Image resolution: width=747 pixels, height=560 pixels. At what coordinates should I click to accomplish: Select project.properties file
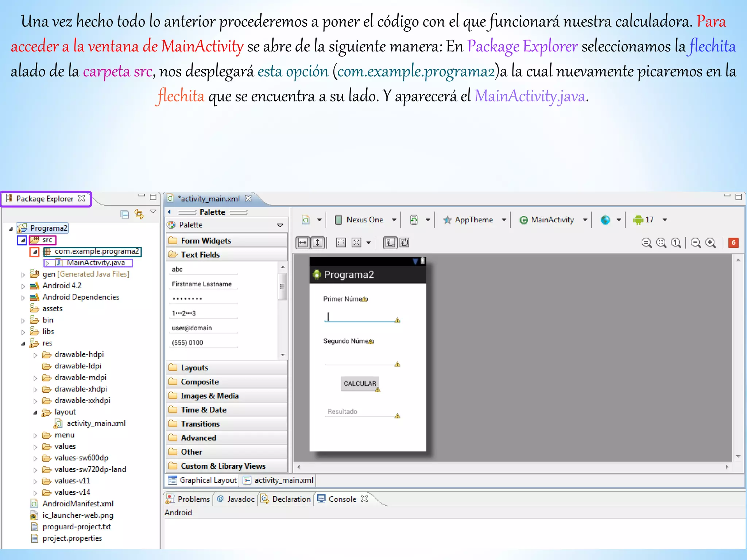pyautogui.click(x=72, y=538)
